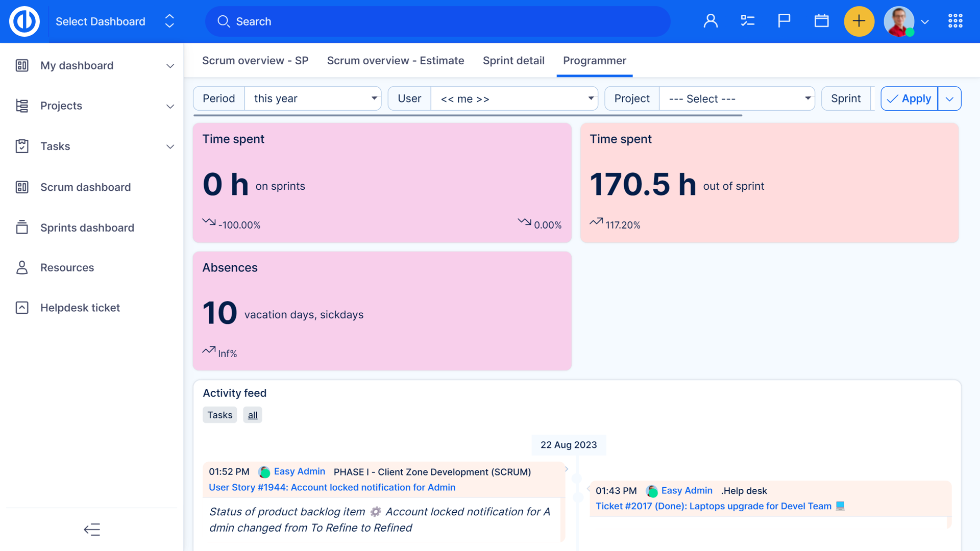Click the Apply filter button
The height and width of the screenshot is (551, 980).
click(x=909, y=98)
